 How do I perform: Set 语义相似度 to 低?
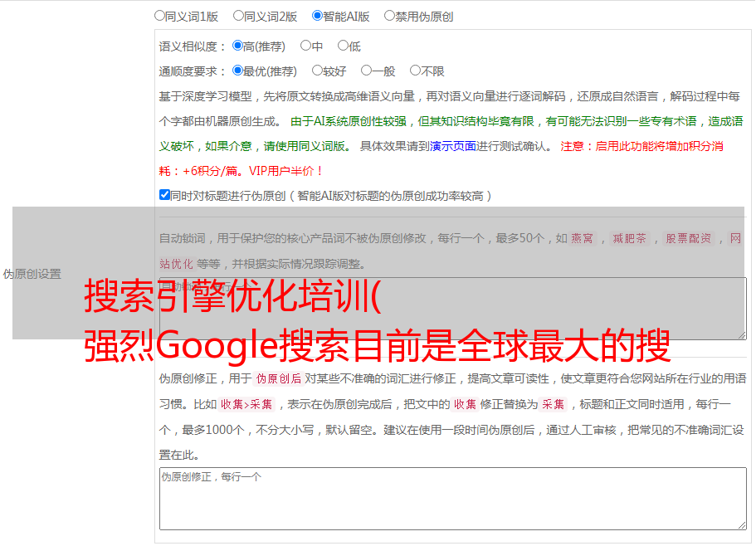click(x=343, y=46)
